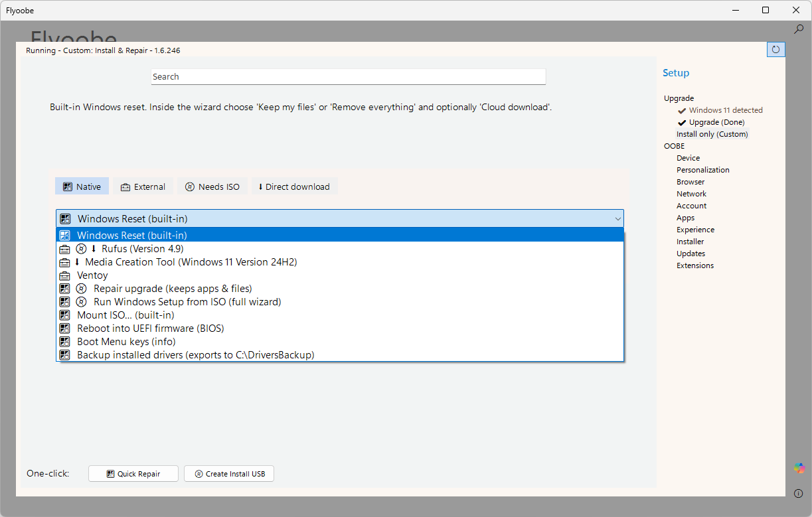Click the Setup heading
812x517 pixels.
[x=676, y=73]
